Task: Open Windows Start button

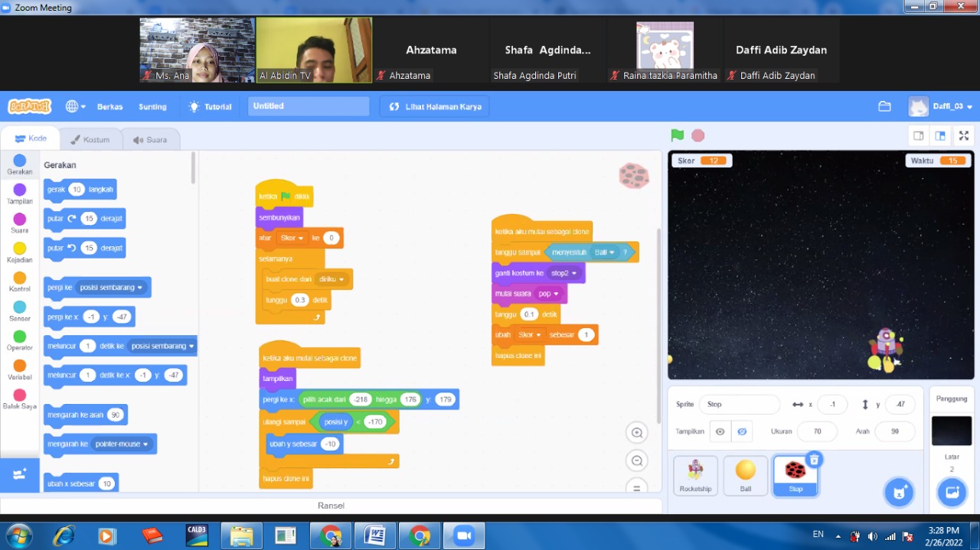Action: tap(18, 535)
